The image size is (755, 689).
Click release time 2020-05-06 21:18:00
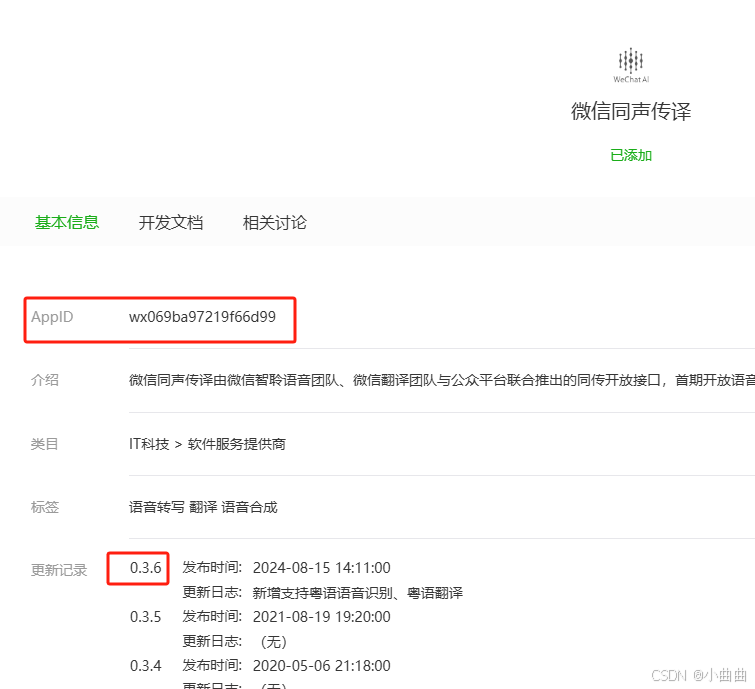pyautogui.click(x=321, y=666)
